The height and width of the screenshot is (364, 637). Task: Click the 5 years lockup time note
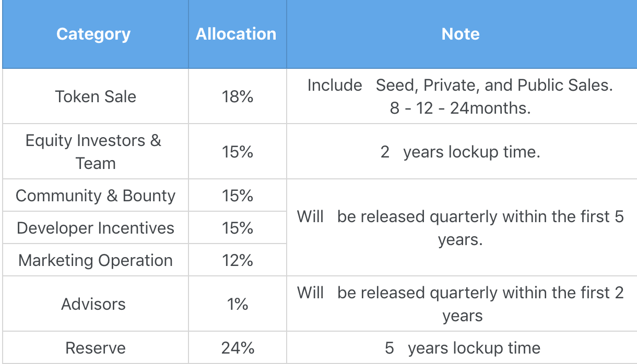[462, 348]
